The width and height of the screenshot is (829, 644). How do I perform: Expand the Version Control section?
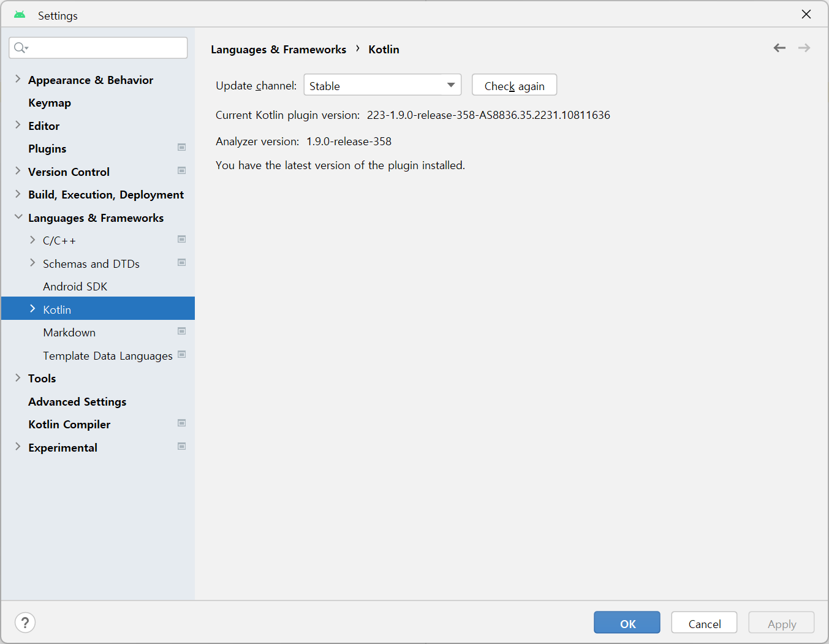[x=18, y=171]
